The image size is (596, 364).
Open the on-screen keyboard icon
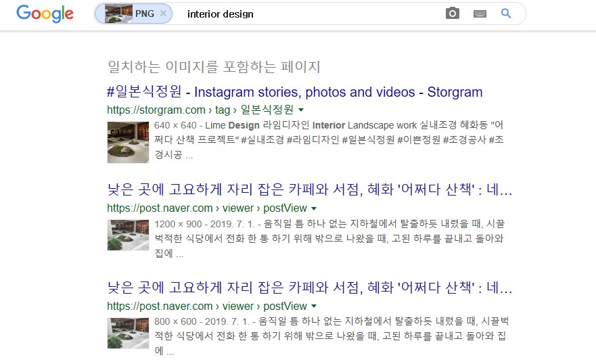(480, 14)
